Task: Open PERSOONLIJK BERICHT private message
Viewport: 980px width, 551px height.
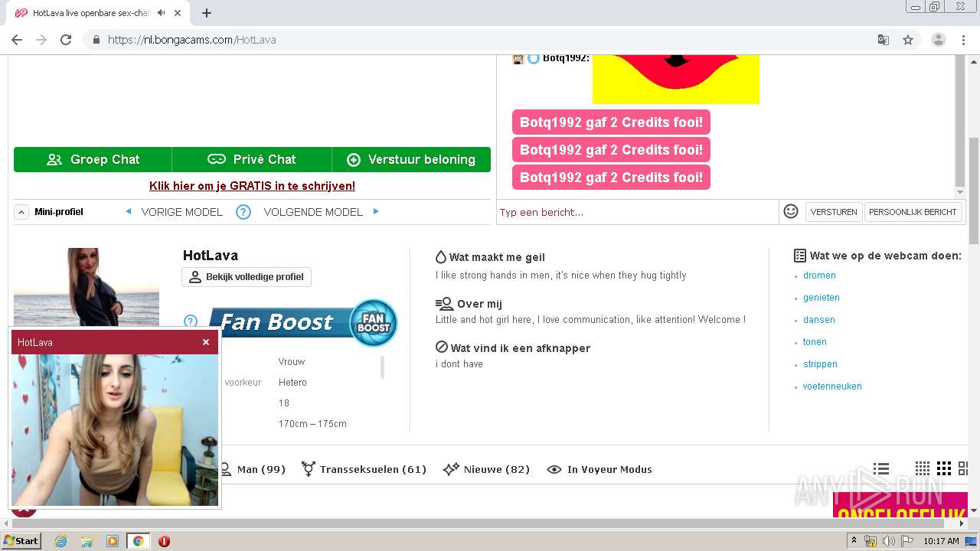Action: (913, 212)
